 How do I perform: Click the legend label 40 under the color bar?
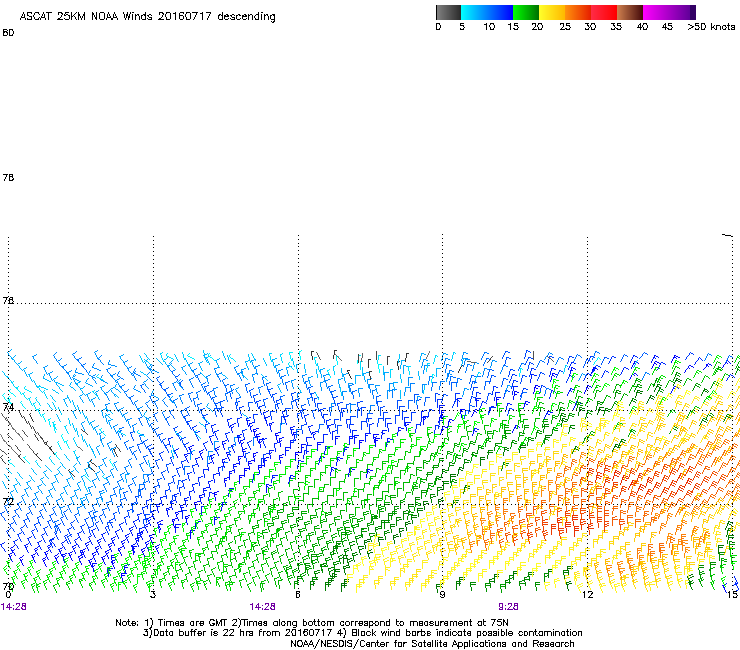642,27
